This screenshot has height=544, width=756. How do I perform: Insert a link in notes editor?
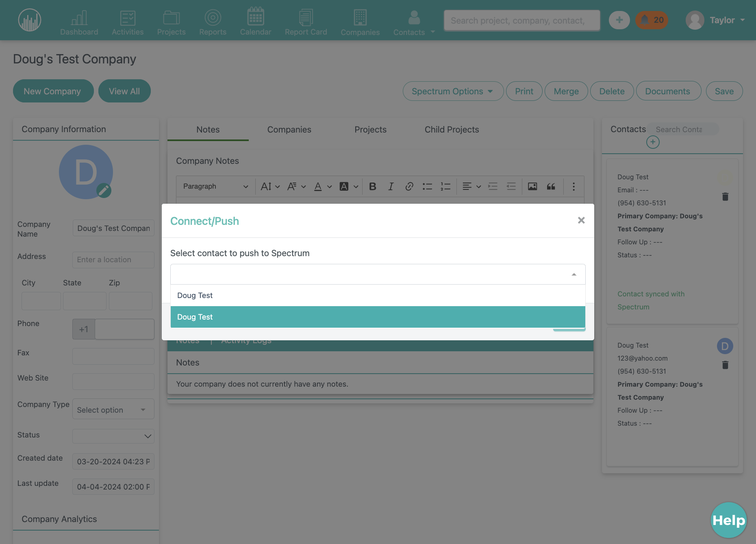(409, 186)
